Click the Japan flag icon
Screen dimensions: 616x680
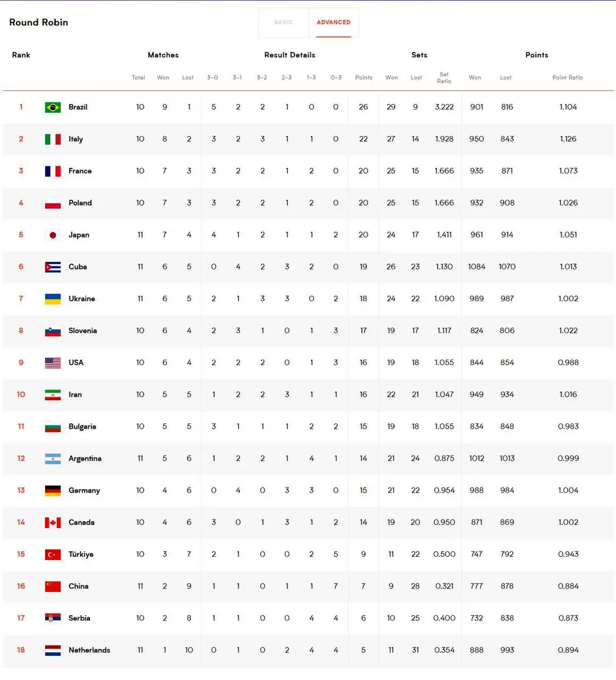53,235
